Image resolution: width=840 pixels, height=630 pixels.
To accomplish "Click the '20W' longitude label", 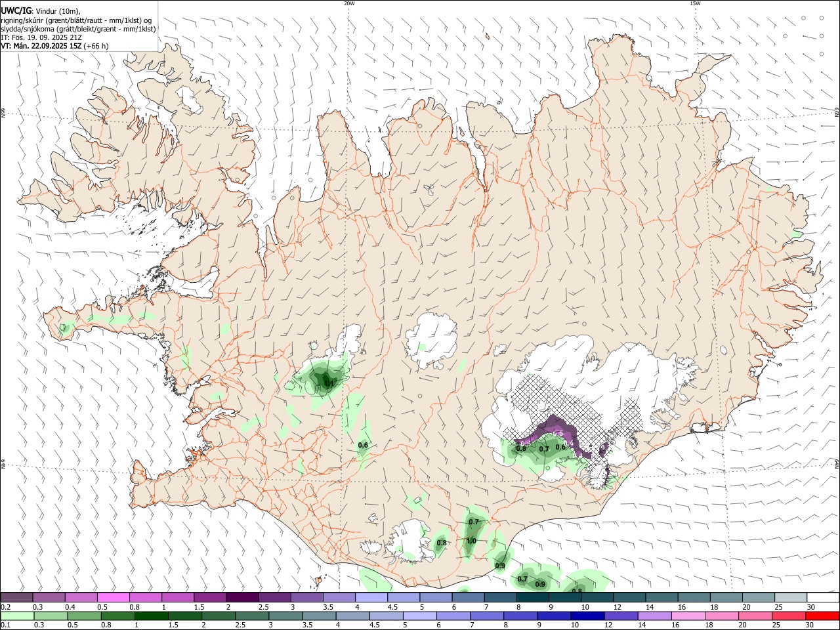I will tap(349, 3).
